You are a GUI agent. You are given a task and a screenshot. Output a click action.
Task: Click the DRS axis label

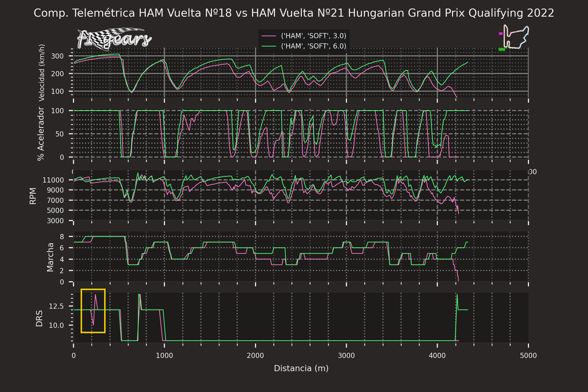pyautogui.click(x=39, y=318)
